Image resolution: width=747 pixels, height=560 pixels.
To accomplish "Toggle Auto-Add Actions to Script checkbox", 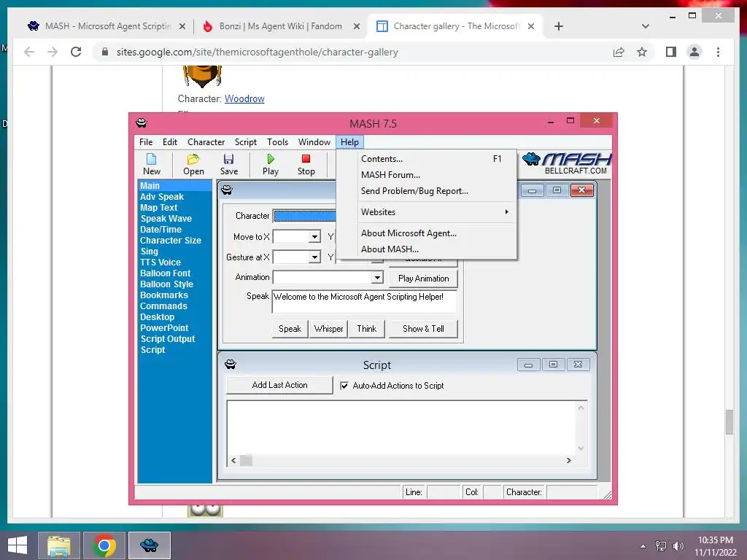I will point(344,386).
